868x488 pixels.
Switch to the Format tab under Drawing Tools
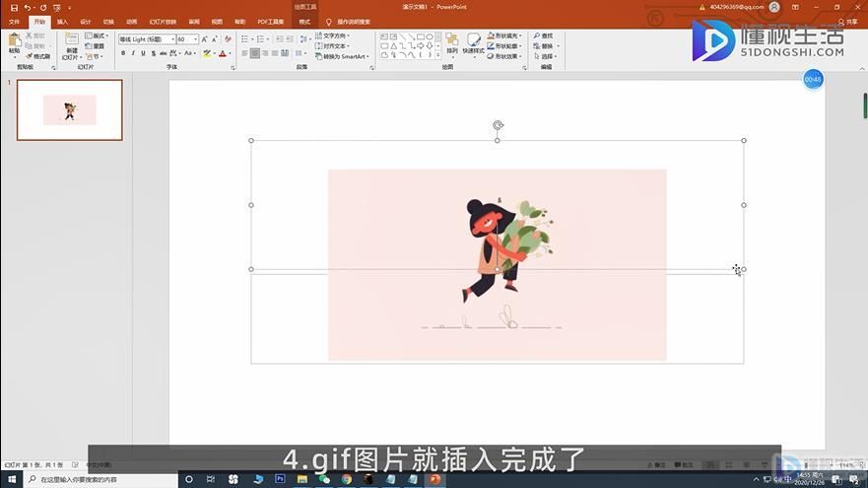click(304, 22)
